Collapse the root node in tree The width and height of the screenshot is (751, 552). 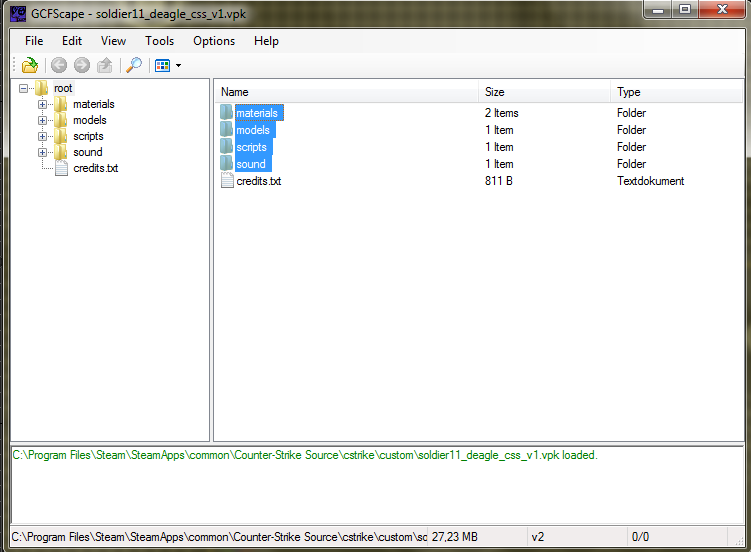click(x=23, y=89)
